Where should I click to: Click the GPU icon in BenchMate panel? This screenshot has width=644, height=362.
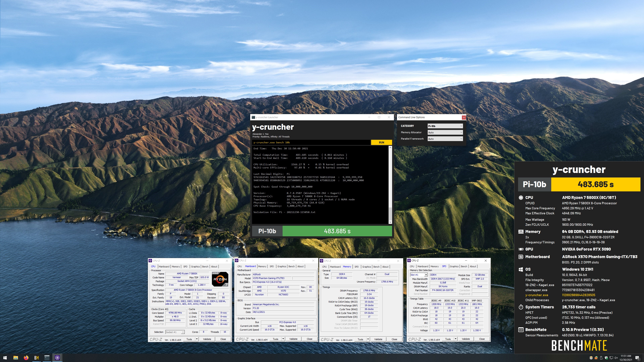[x=521, y=249]
